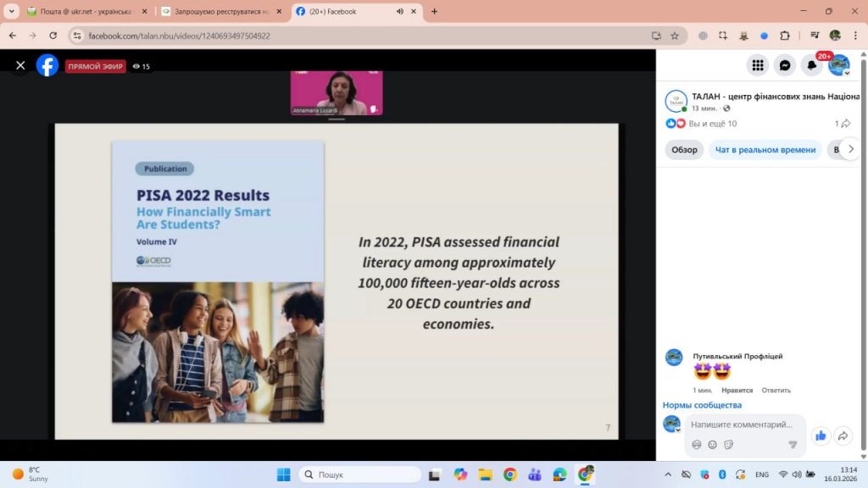This screenshot has height=488, width=868.
Task: Open the Facebook menu grid icon
Action: (x=758, y=65)
